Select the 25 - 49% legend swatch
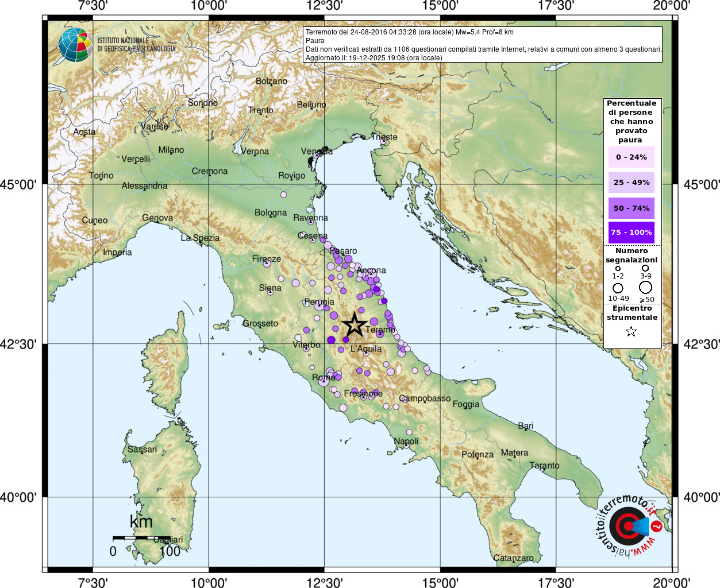The width and height of the screenshot is (720, 588). (x=632, y=182)
